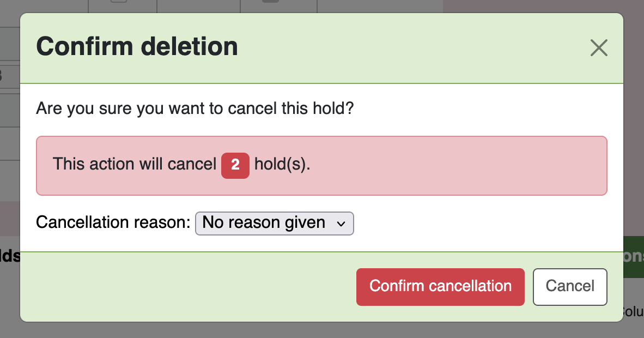Click the dimmed backdrop below the dialog
This screenshot has width=644, height=338.
pyautogui.click(x=321, y=330)
